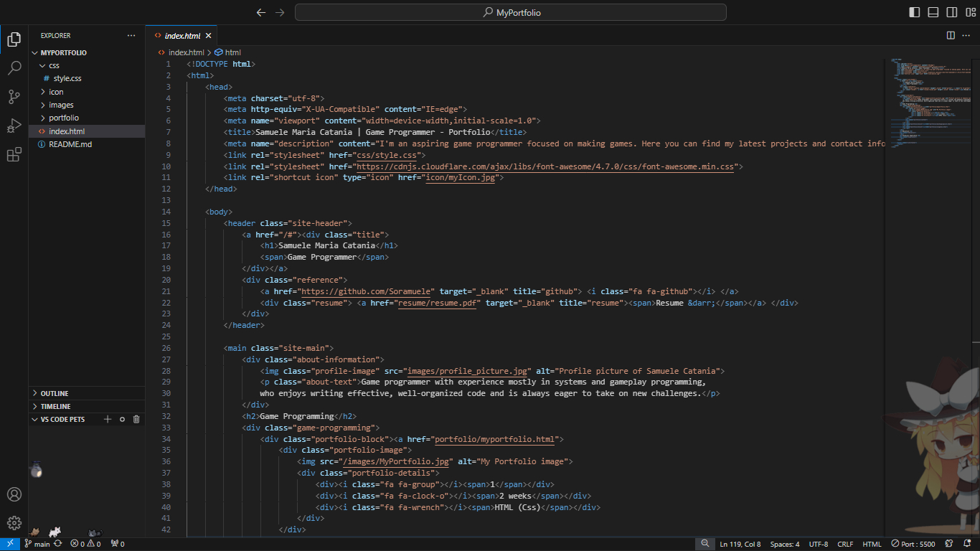The image size is (980, 551).
Task: Click the back navigation arrow
Action: [x=261, y=12]
